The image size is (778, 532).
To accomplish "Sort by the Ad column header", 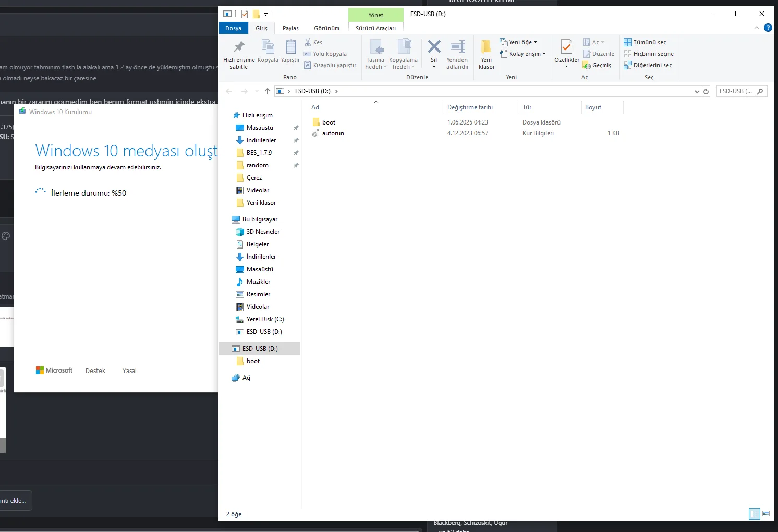I will click(375, 107).
